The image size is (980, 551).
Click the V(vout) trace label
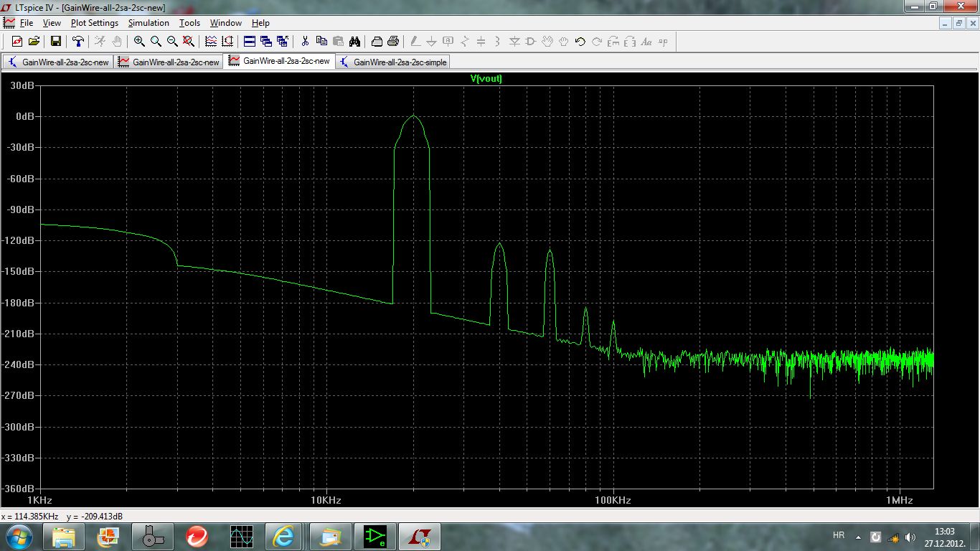486,79
